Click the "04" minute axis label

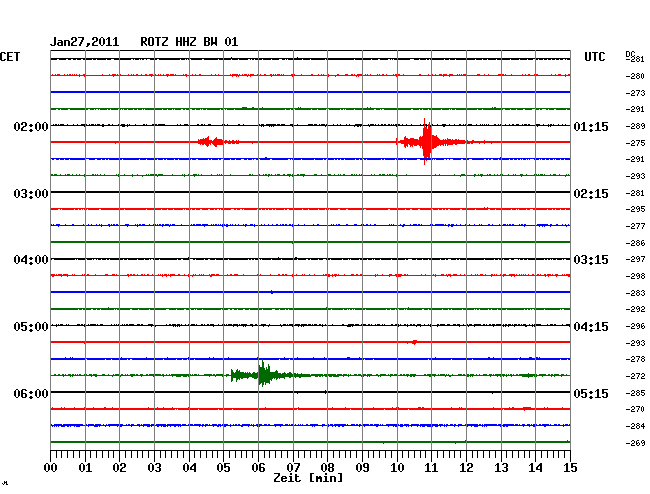[189, 468]
